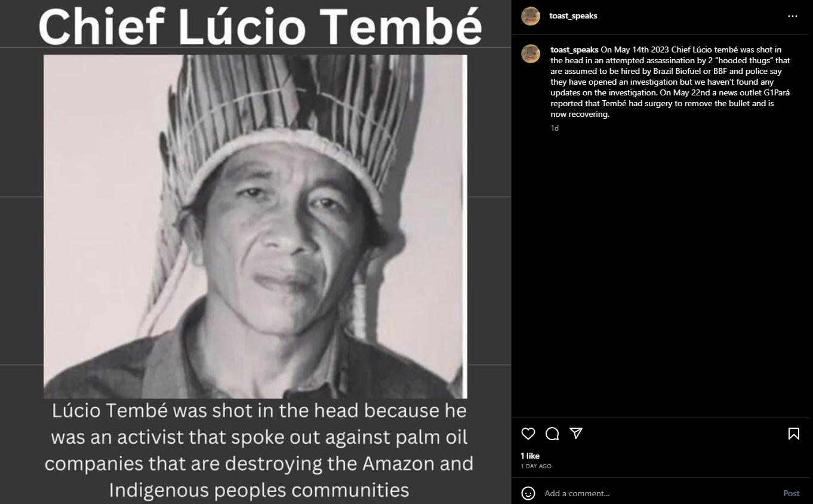Share the post using the paper plane icon
Image resolution: width=813 pixels, height=504 pixels.
click(576, 434)
